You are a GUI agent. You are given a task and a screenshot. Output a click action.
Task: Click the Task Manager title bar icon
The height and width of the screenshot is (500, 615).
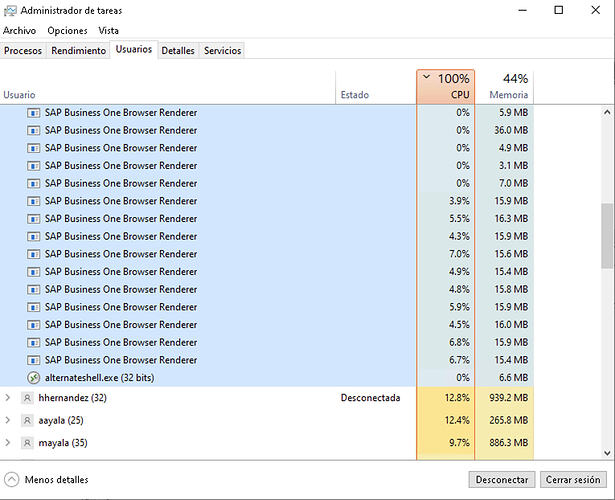coord(10,11)
